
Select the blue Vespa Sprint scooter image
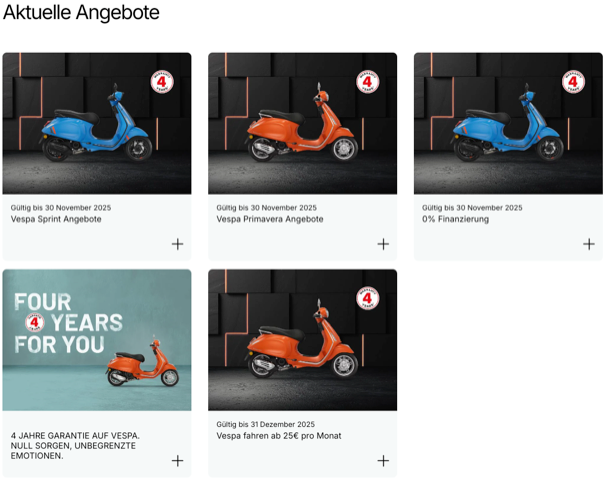coord(97,123)
